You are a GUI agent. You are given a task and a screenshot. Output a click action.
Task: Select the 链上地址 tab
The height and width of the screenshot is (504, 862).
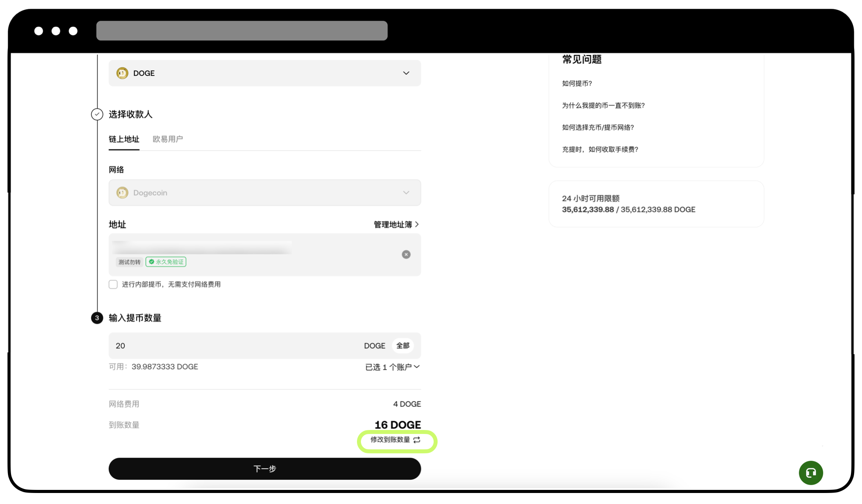coord(124,139)
